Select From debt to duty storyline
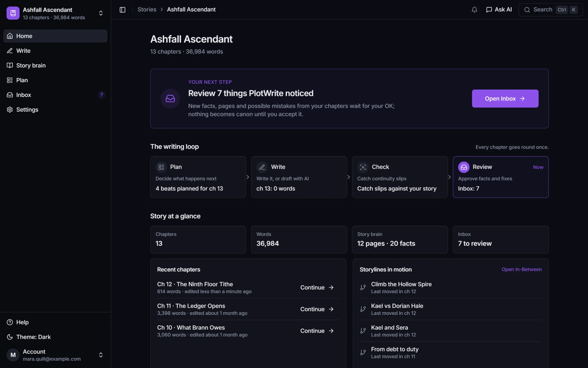 pyautogui.click(x=450, y=352)
